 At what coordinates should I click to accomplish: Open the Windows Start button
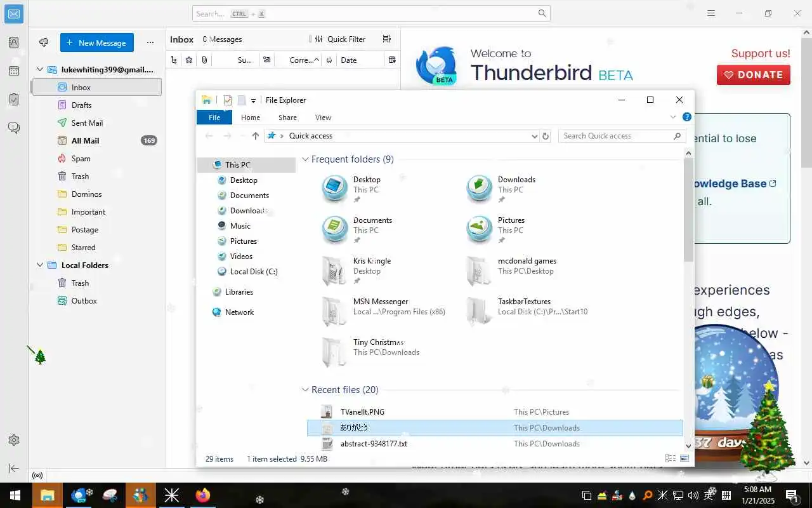coord(15,495)
